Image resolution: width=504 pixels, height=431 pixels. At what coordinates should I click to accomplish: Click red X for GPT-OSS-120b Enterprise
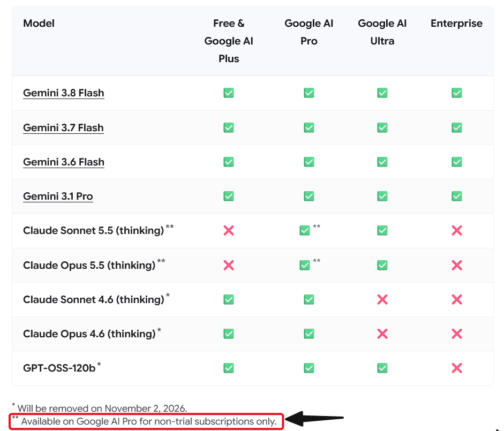tap(456, 368)
